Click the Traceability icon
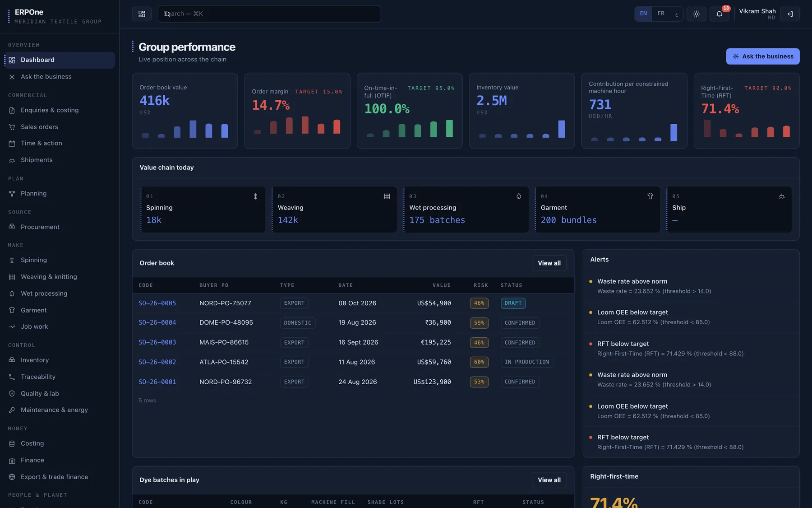 (12, 377)
